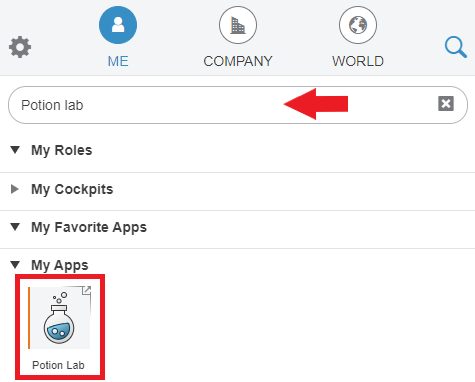
Task: Open the settings gear icon
Action: (x=20, y=47)
